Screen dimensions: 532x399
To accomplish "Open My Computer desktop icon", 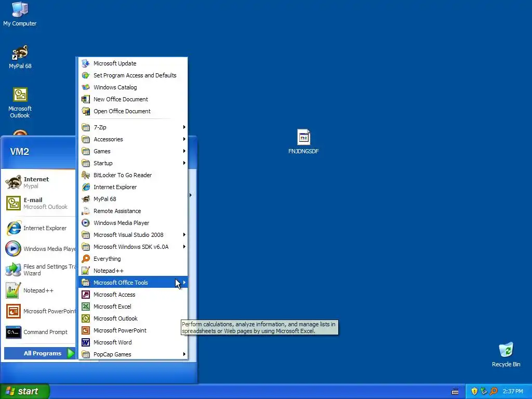I will (x=20, y=14).
